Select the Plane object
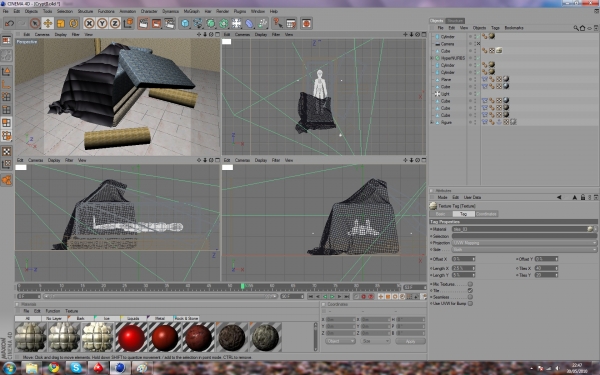Image resolution: width=600 pixels, height=375 pixels. pyautogui.click(x=446, y=80)
